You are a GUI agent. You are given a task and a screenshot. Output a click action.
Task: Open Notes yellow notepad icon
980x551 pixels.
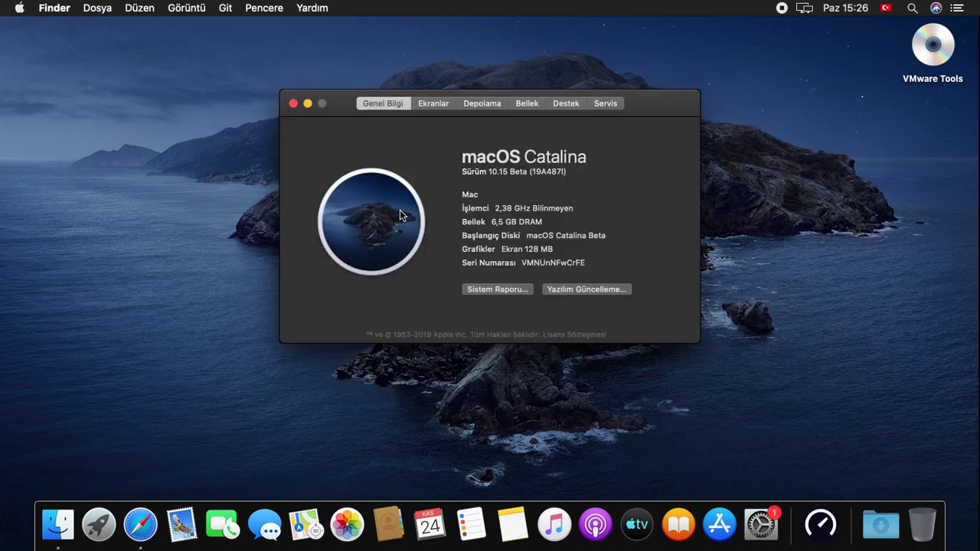[512, 525]
